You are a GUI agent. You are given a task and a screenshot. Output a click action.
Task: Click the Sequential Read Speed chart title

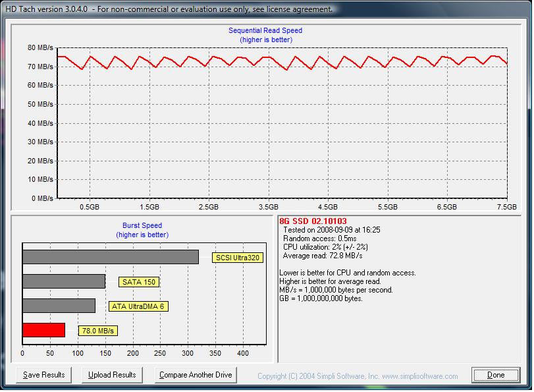tap(265, 30)
